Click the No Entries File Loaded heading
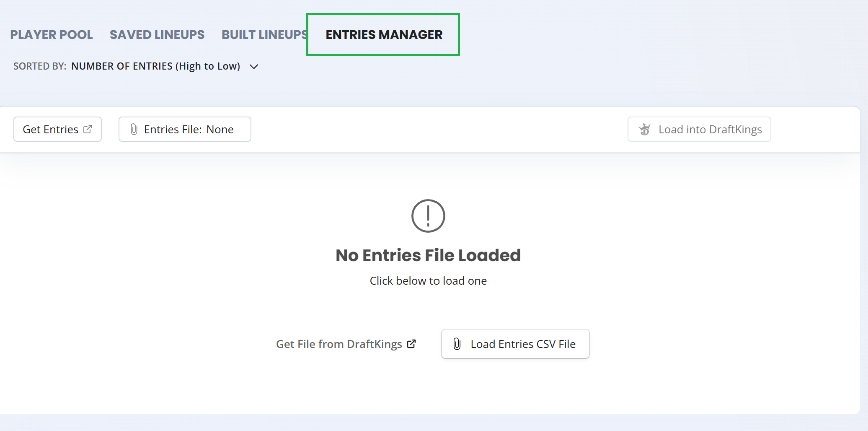 point(428,255)
